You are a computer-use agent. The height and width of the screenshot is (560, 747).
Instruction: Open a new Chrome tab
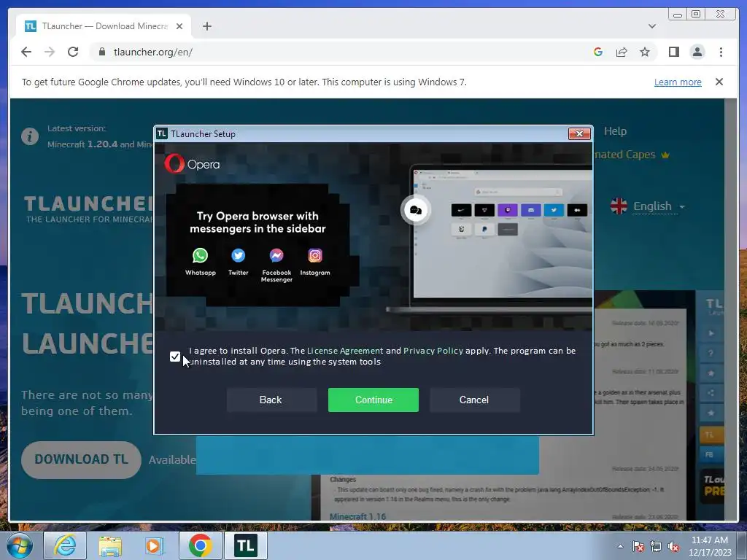click(206, 26)
